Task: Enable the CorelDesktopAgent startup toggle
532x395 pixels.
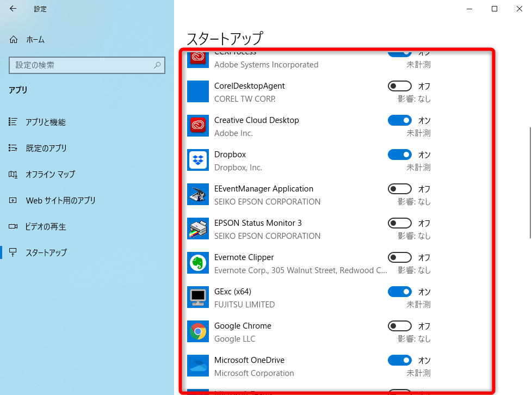Action: [x=400, y=85]
